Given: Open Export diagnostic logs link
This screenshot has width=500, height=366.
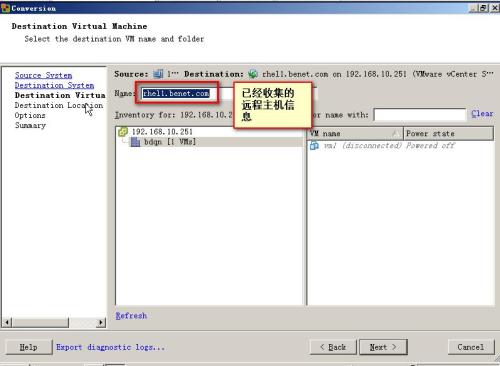Looking at the screenshot, I should (110, 347).
